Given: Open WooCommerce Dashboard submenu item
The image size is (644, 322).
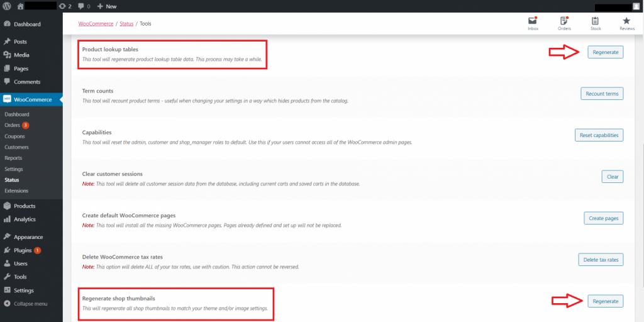Looking at the screenshot, I should (17, 114).
